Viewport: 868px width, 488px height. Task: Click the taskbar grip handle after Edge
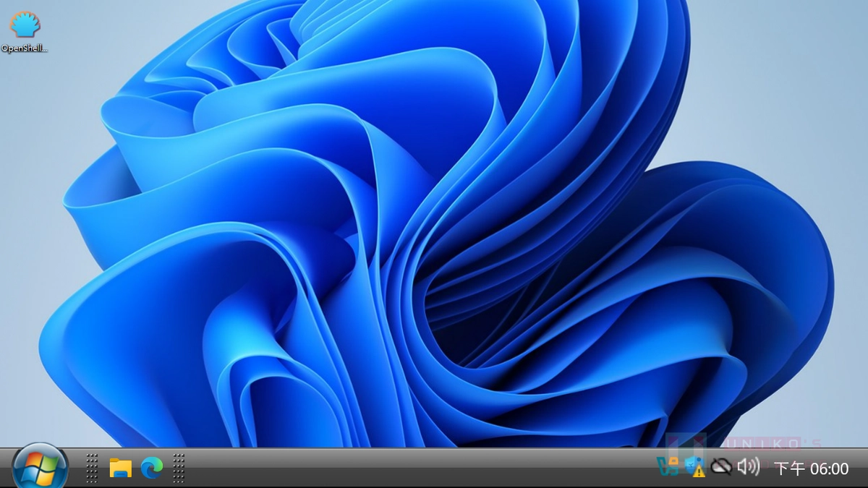click(x=179, y=468)
